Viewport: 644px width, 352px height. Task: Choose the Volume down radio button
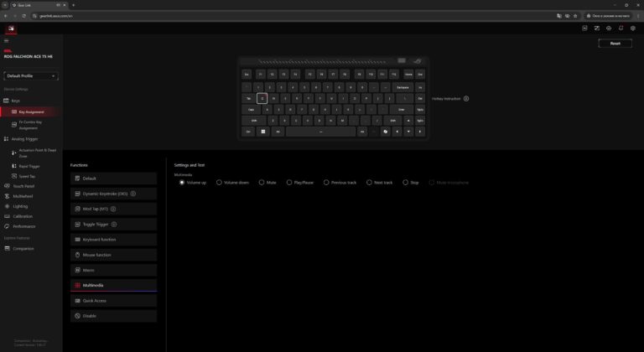pyautogui.click(x=219, y=183)
